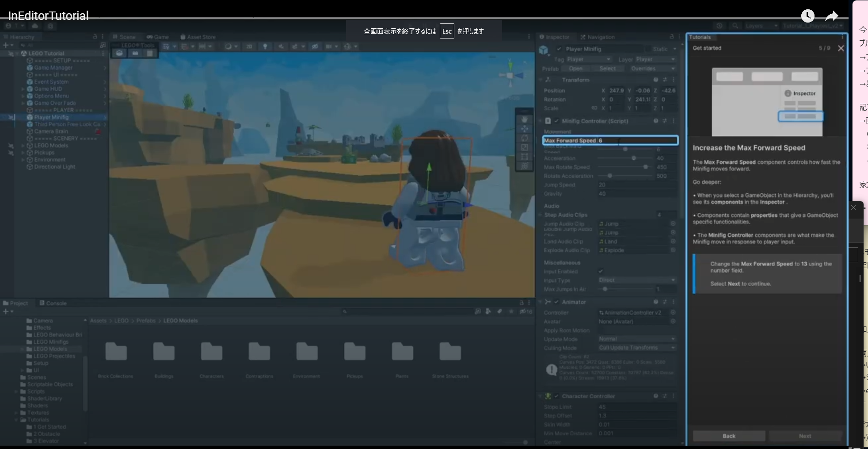Click the lock icon on the Inspector panel
Viewport: 868px width, 449px height.
pos(671,37)
